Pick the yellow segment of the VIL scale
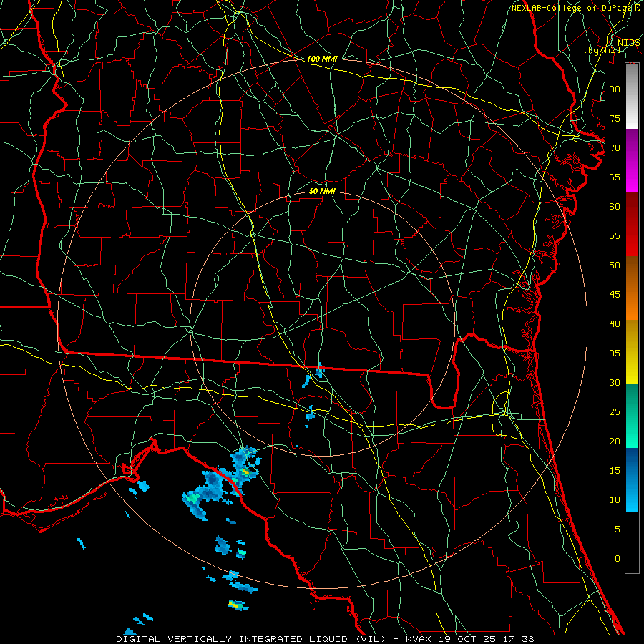The image size is (644, 644). pyautogui.click(x=632, y=352)
